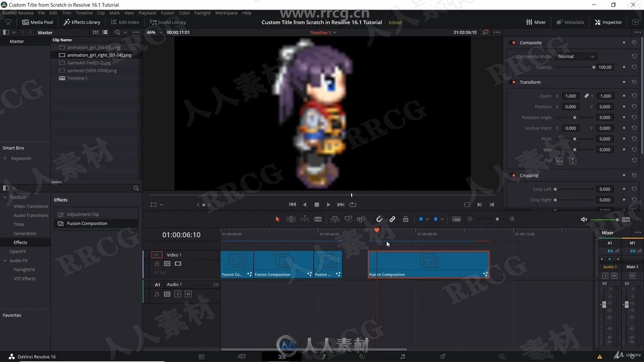The width and height of the screenshot is (644, 362).
Task: Activate Dynamic Trim Mode tool
Action: point(305,219)
